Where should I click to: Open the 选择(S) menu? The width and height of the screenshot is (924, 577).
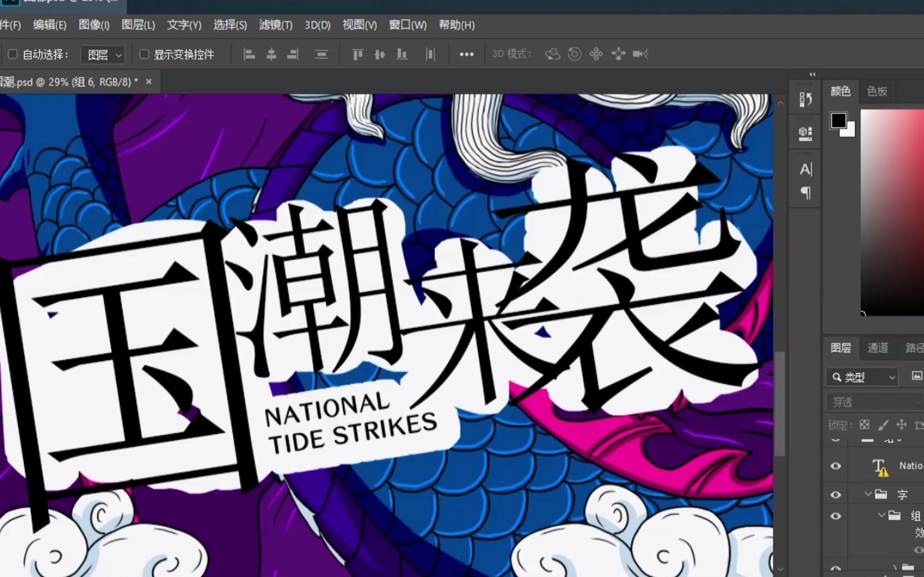pos(230,25)
